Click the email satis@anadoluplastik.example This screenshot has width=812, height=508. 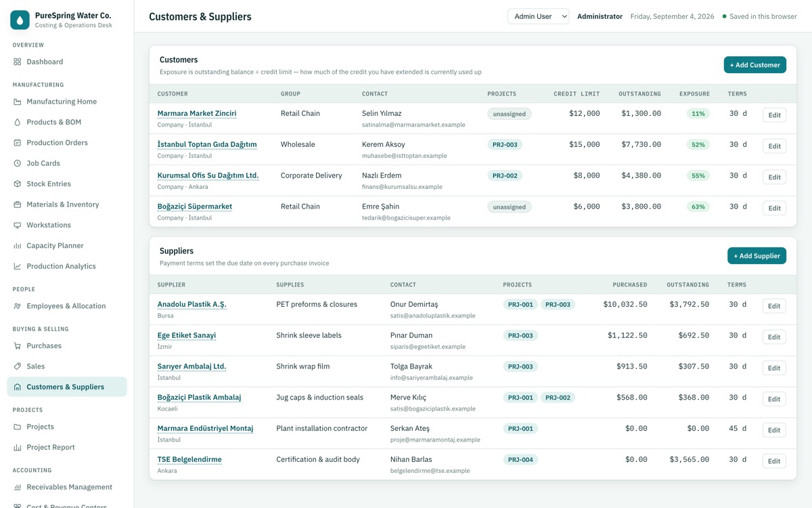click(433, 316)
